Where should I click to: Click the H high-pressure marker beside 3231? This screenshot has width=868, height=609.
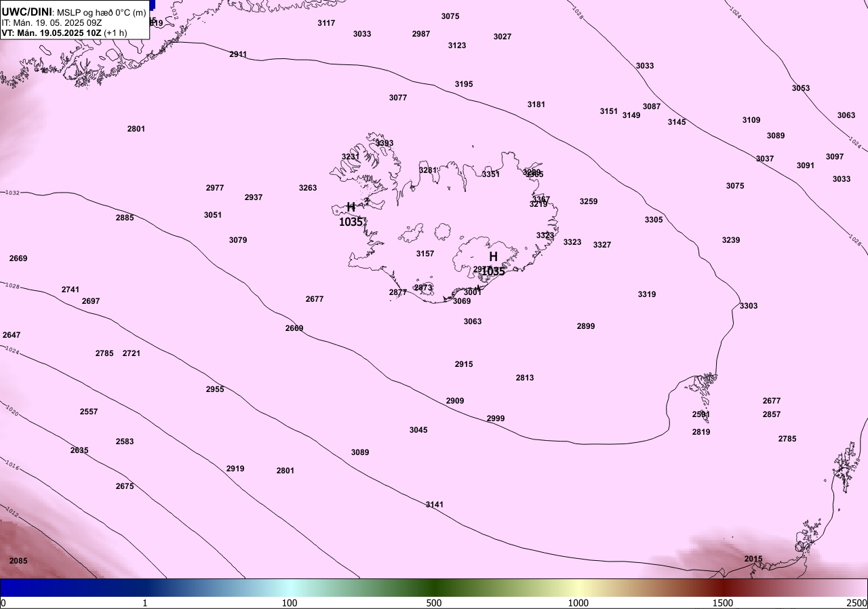(x=351, y=208)
